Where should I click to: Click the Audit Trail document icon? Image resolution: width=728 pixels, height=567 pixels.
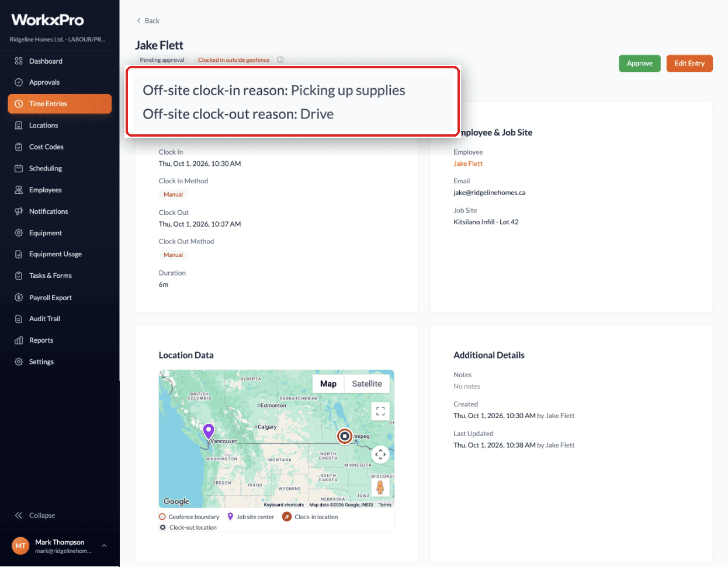point(19,319)
